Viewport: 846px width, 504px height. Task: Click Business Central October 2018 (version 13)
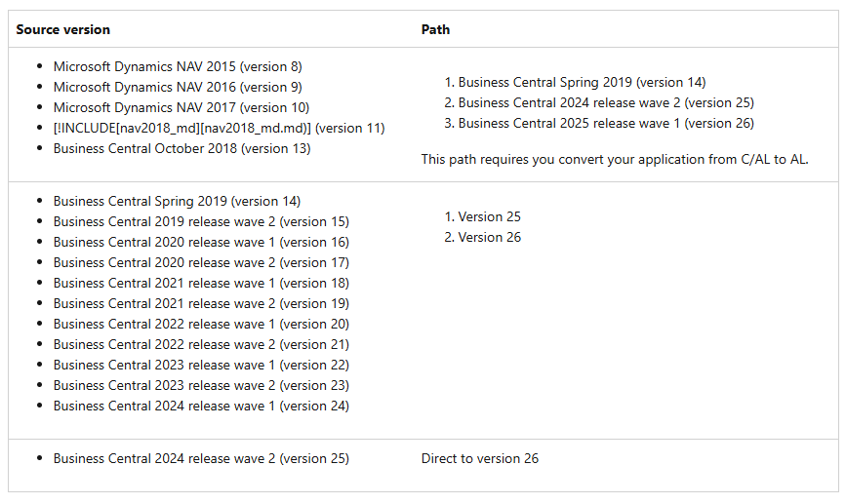coord(181,148)
